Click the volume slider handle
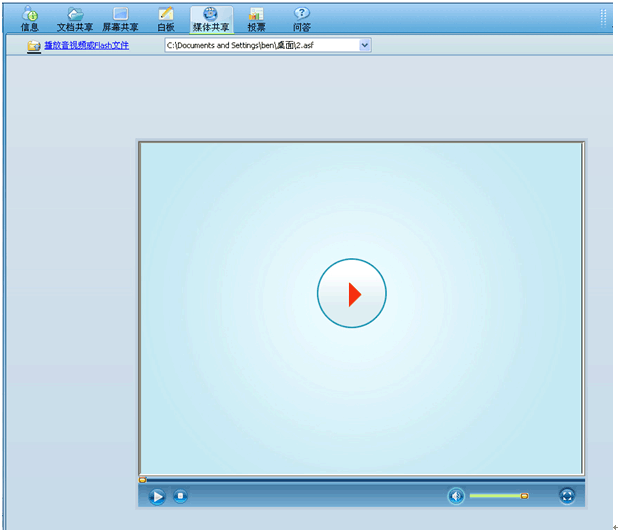Screen dimensions: 618x530 524,496
